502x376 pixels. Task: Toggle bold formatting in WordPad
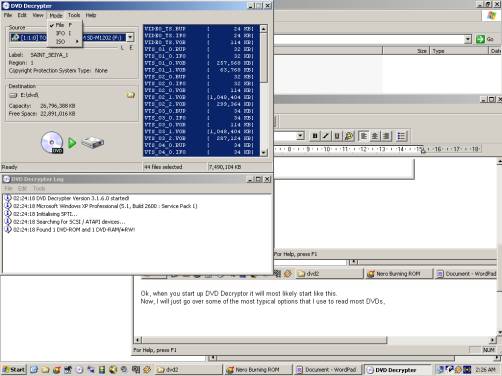(315, 136)
